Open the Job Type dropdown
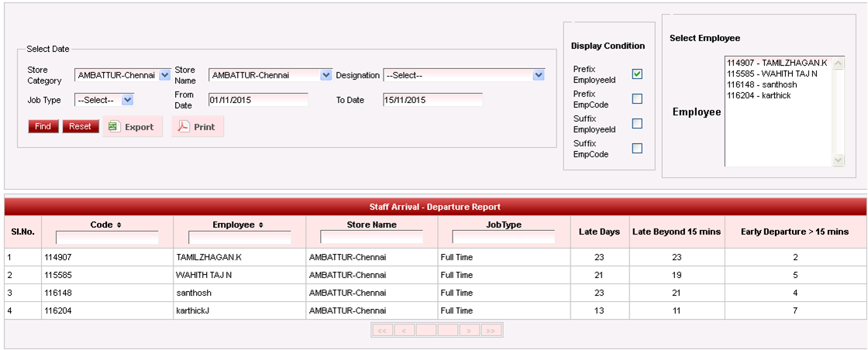This screenshot has height=350, width=868. click(x=128, y=100)
